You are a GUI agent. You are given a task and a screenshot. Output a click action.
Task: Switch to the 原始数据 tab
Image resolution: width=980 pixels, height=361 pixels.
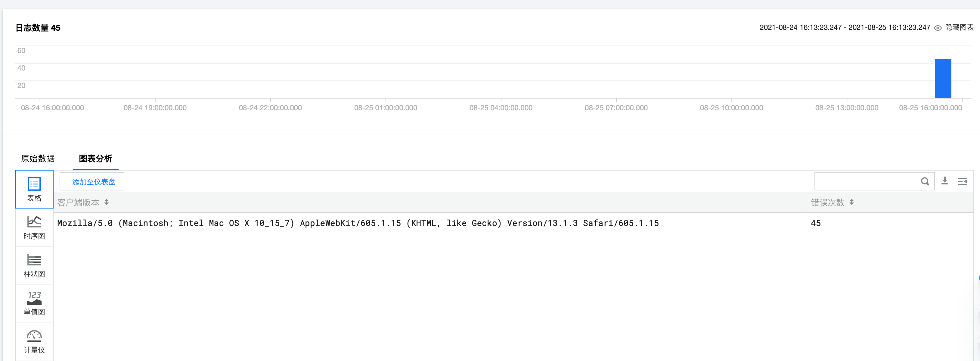[38, 159]
